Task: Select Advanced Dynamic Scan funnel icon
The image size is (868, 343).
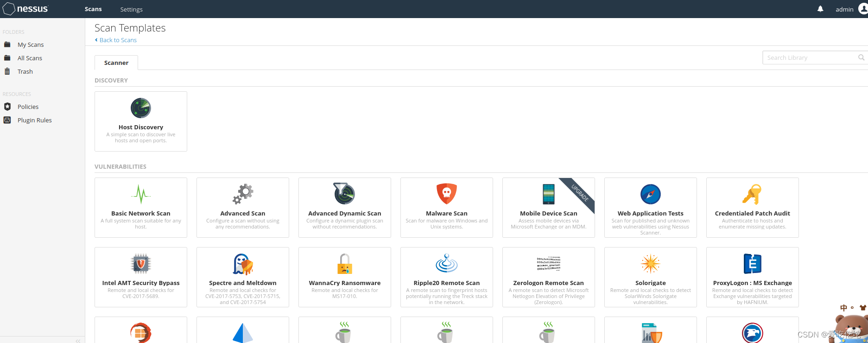Action: point(345,193)
